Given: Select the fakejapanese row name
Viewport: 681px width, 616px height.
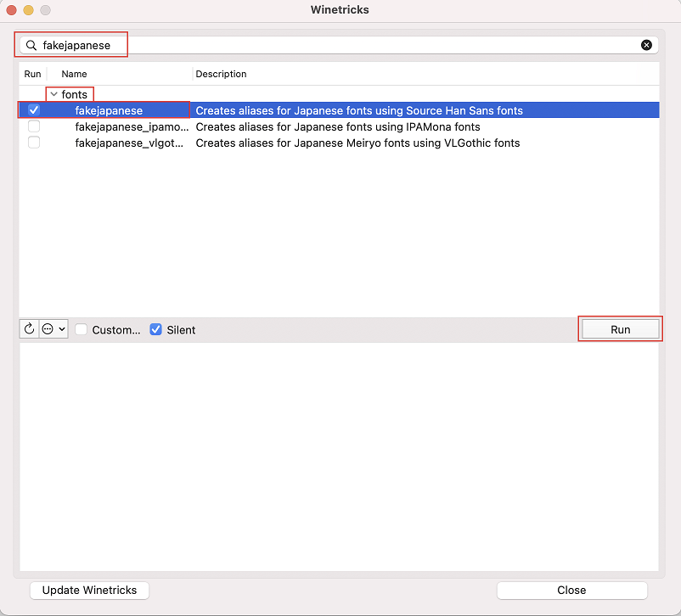Looking at the screenshot, I should (x=109, y=110).
